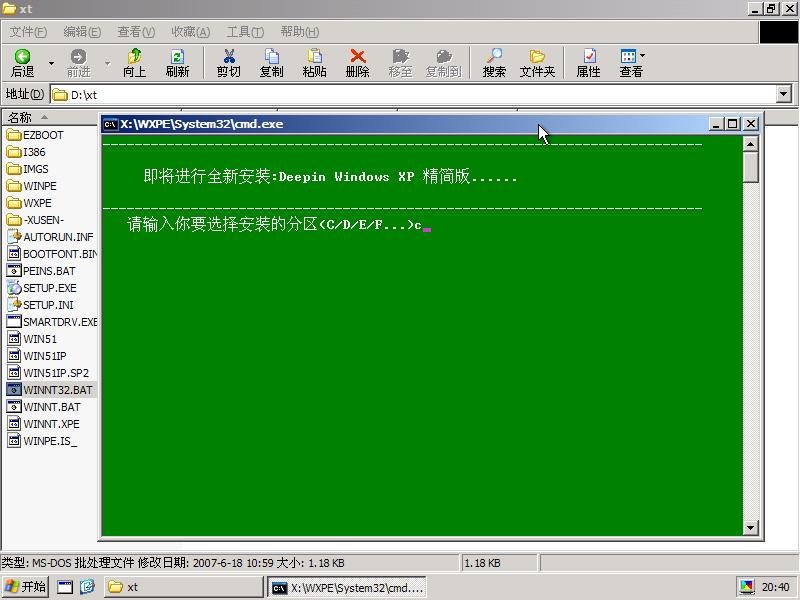Select the WIN51IP file
This screenshot has width=800, height=600.
point(37,356)
